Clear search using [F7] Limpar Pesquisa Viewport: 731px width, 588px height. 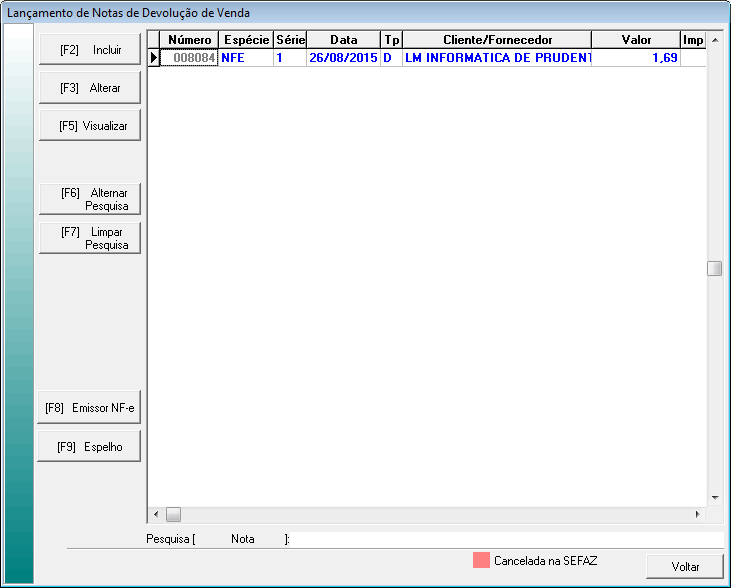pos(90,238)
